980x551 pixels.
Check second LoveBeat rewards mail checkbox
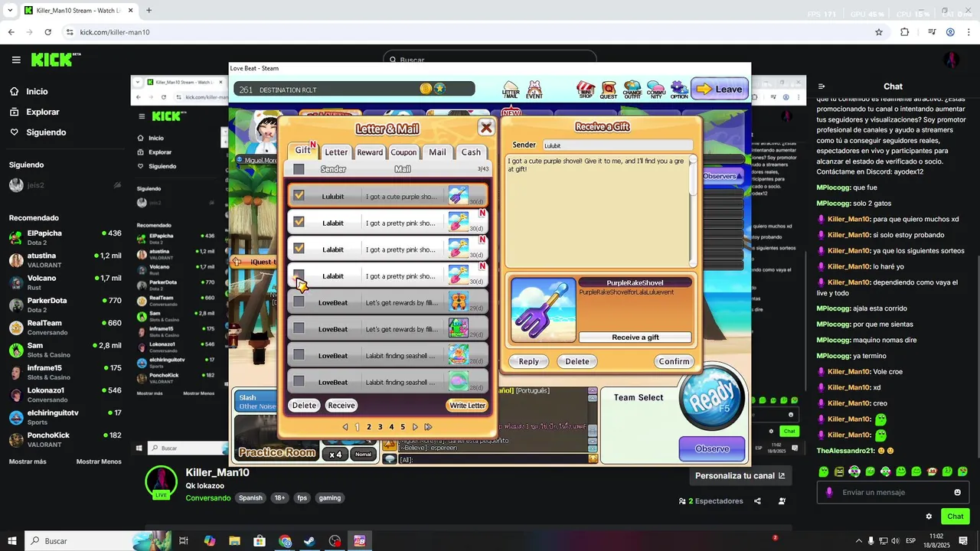pos(299,328)
